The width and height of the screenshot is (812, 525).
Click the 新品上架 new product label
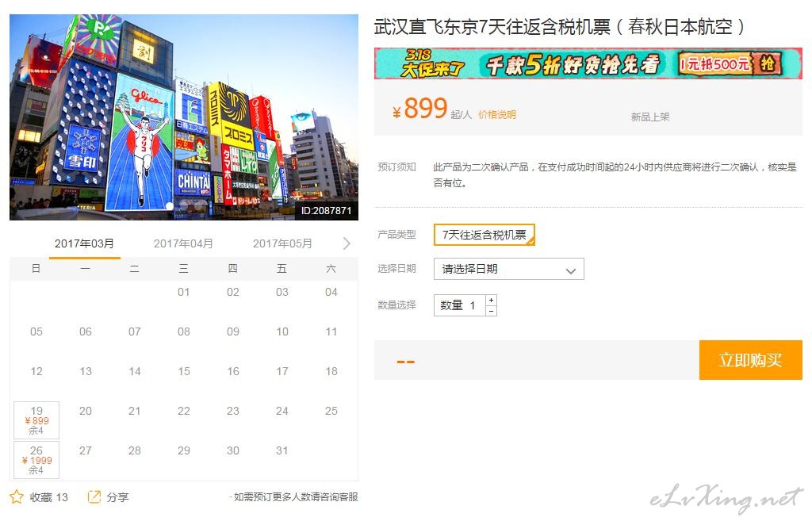(650, 117)
